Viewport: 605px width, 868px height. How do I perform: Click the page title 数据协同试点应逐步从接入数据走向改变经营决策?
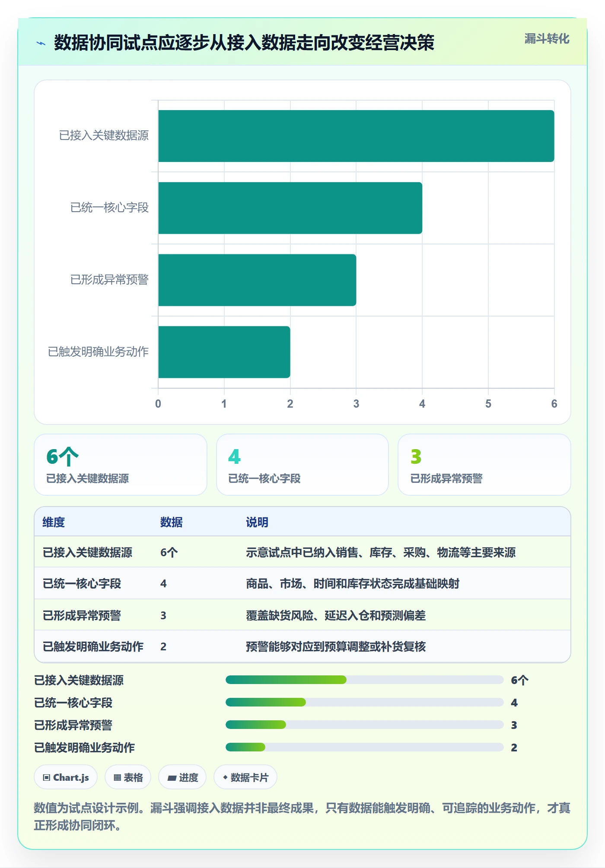tap(244, 43)
